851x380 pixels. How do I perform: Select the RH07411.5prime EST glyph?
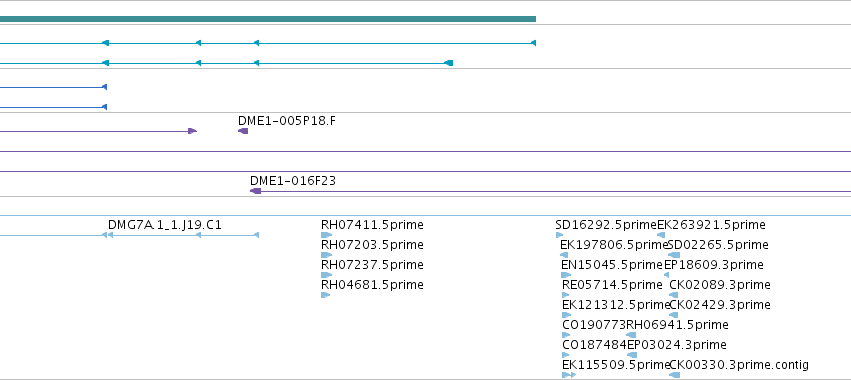[326, 235]
